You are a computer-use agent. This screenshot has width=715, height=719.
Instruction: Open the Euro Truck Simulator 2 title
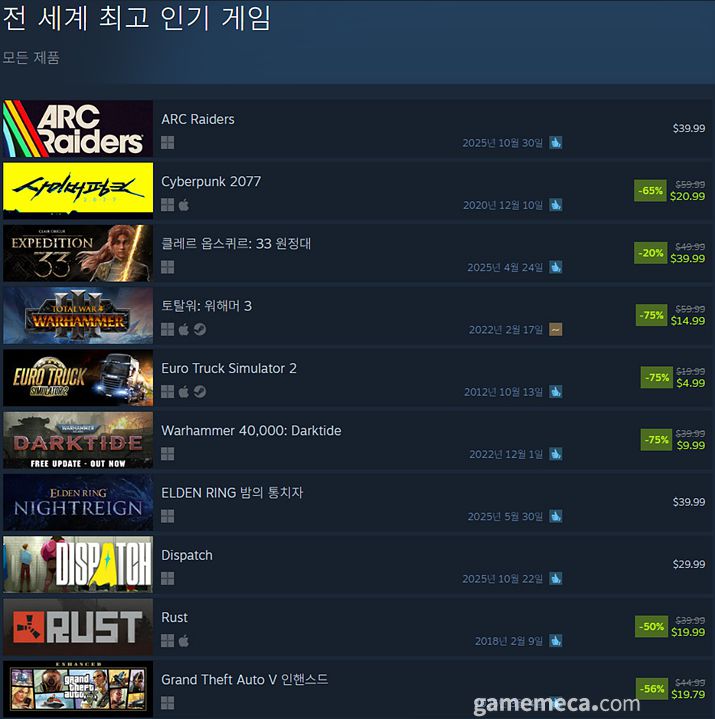pos(229,368)
